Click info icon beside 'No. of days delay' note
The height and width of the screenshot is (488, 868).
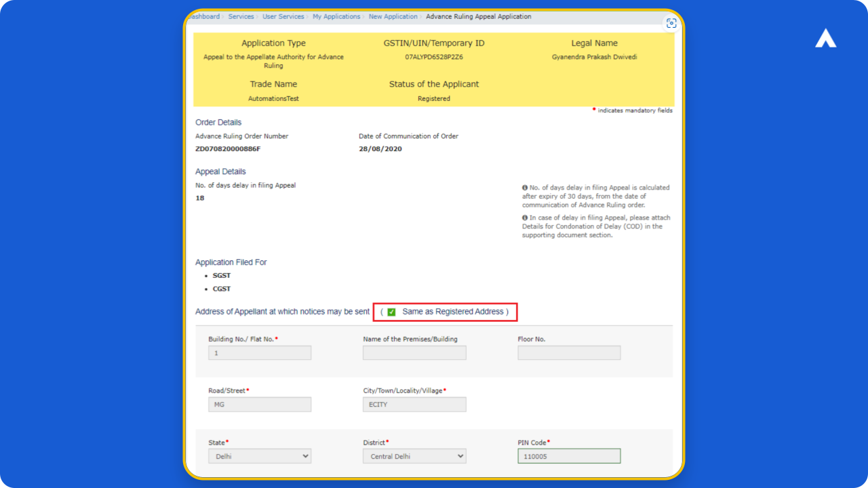coord(525,188)
